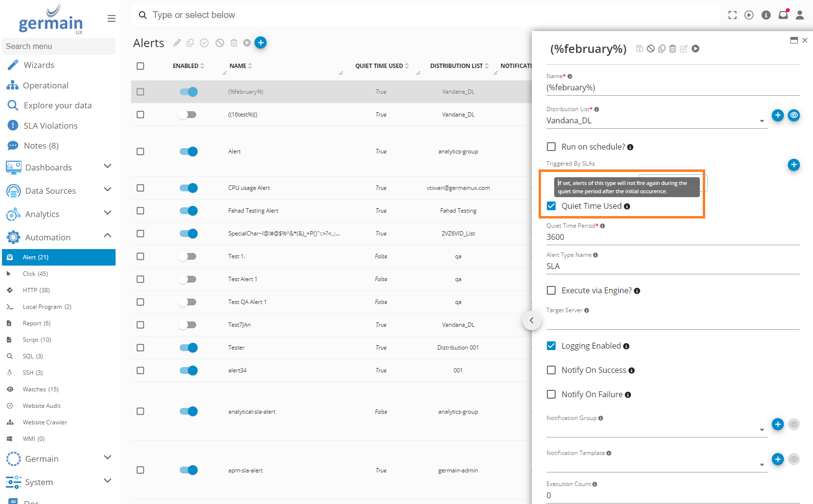Click the duplicate icon in the (%february%) panel
813x504 pixels.
coord(661,49)
